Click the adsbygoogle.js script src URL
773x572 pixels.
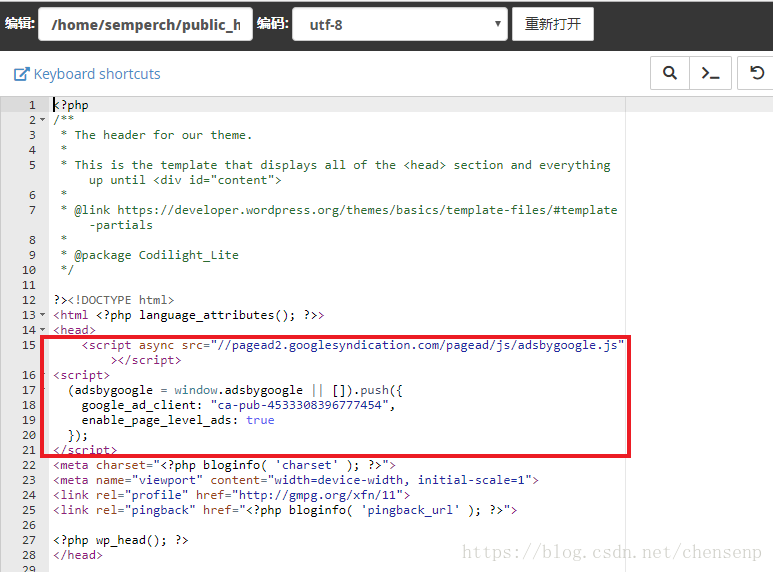pos(418,345)
